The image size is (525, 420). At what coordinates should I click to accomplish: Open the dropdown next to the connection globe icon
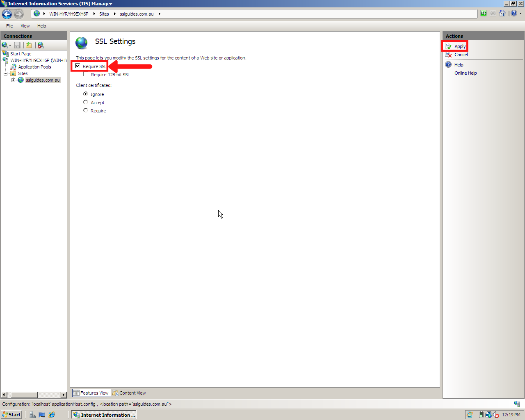point(9,45)
